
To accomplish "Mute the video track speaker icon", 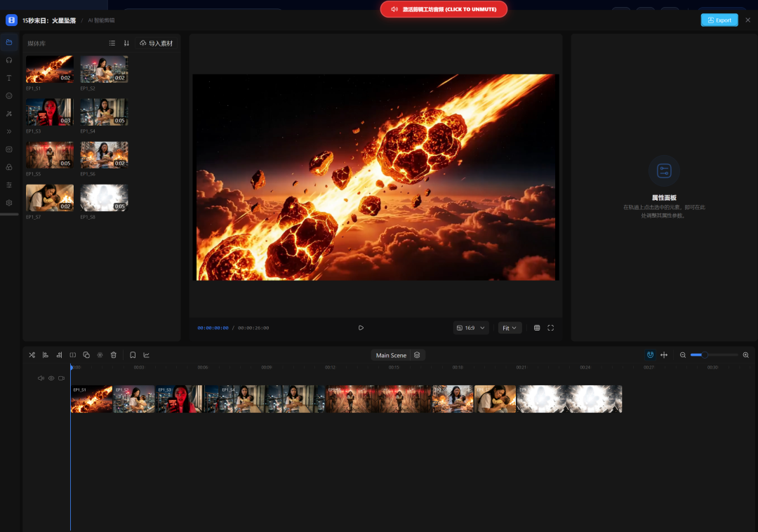I will [41, 378].
